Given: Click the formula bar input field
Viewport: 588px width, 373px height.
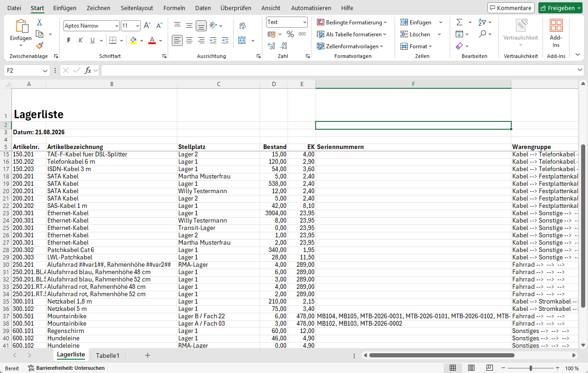Looking at the screenshot, I should point(339,70).
